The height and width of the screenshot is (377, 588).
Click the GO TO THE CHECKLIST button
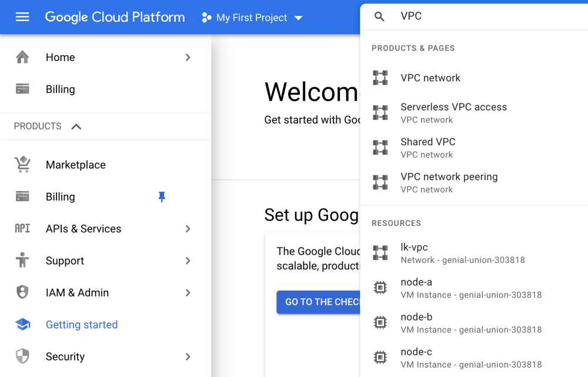point(318,302)
